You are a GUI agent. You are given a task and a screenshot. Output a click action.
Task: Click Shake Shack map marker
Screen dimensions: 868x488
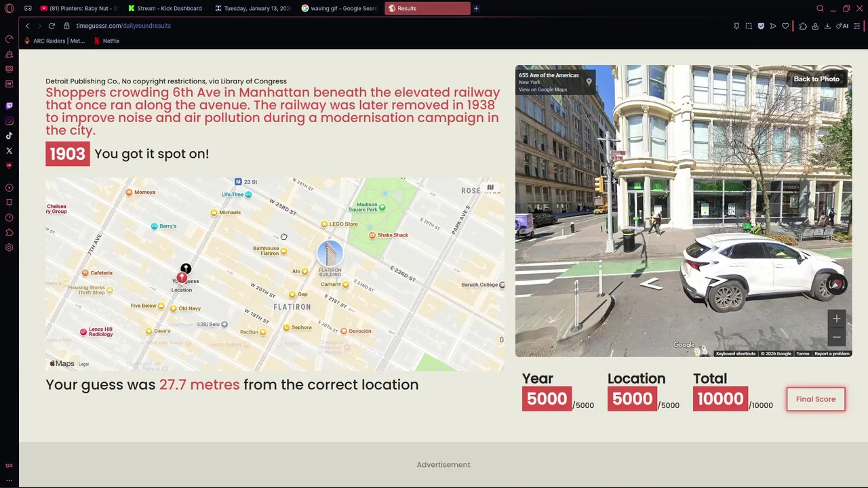(372, 235)
